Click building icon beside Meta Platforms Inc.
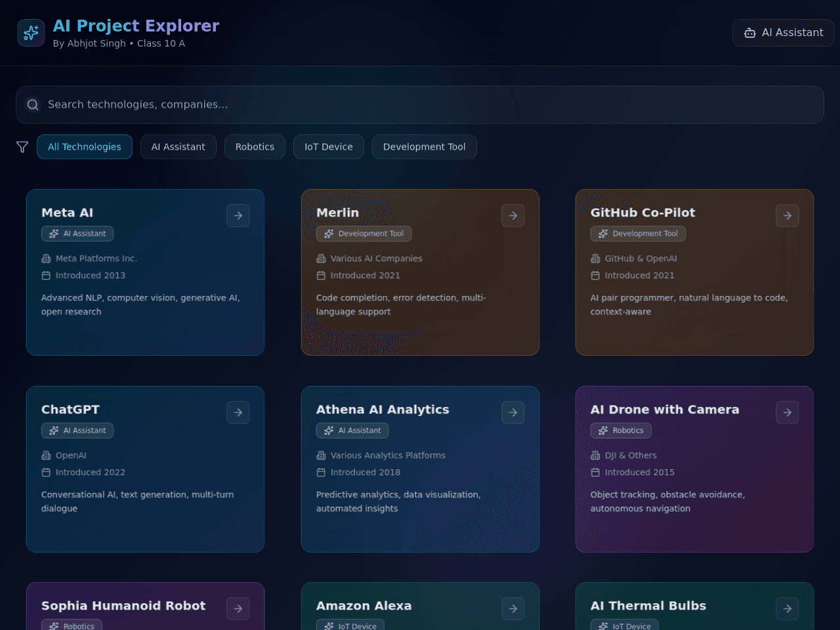 click(x=46, y=259)
